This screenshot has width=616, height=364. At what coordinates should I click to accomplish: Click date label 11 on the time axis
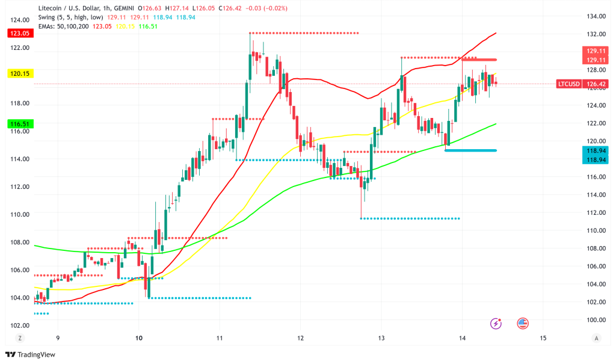[x=220, y=339]
